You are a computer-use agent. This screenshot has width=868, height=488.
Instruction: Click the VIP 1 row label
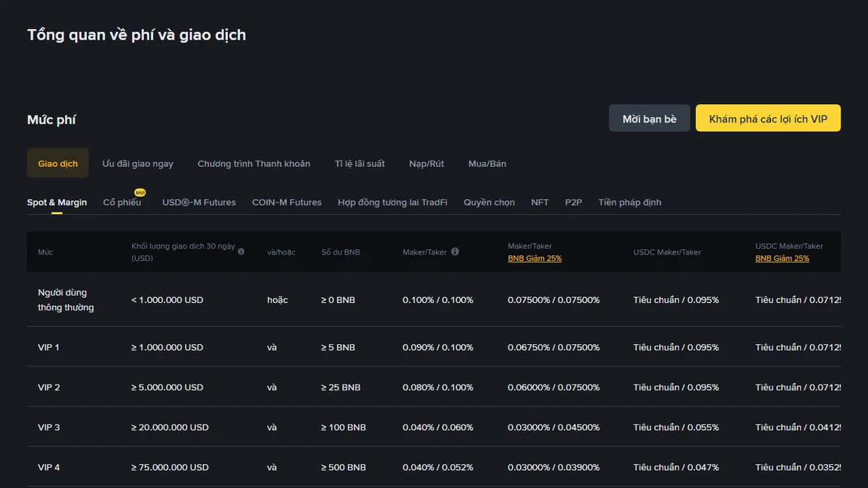[x=48, y=347]
